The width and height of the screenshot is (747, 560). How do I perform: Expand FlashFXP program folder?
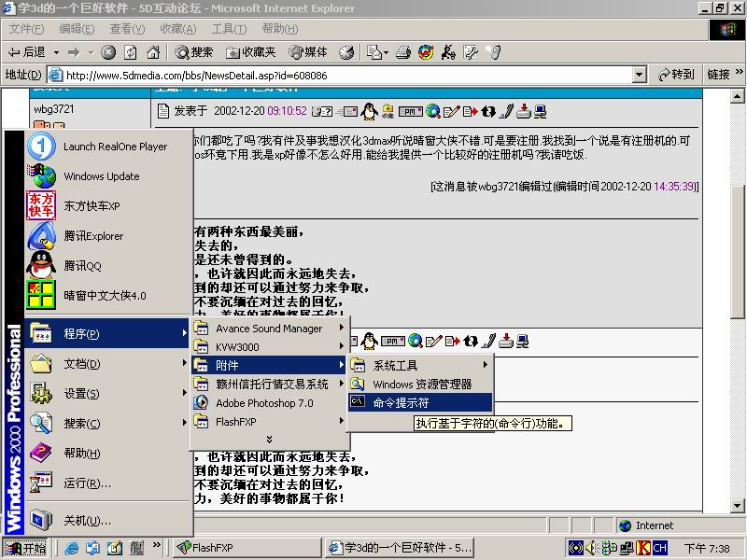point(270,422)
